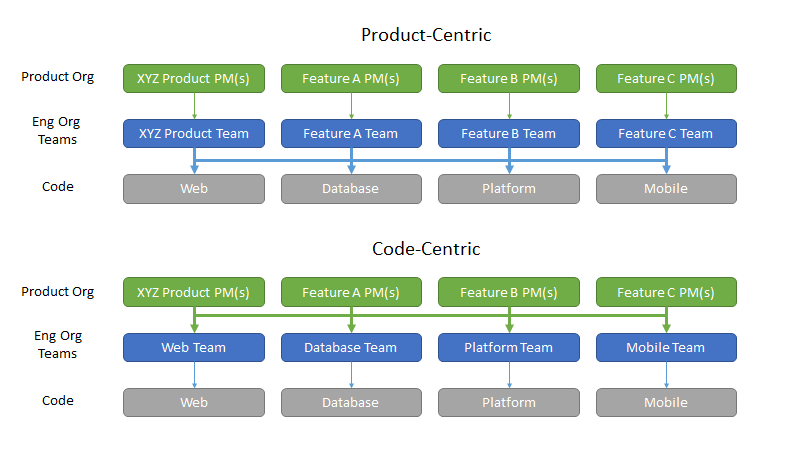Select the Feature C Team box
Image resolution: width=800 pixels, height=450 pixels.
click(666, 134)
